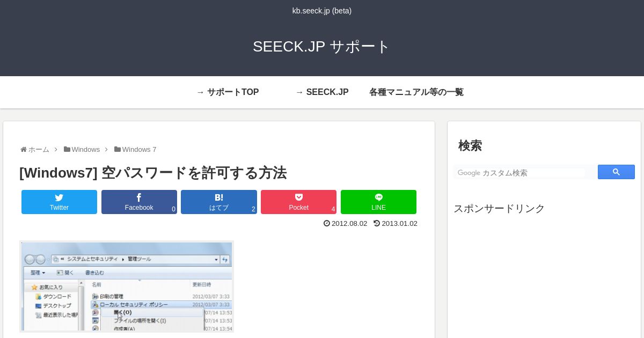Viewport: 644px width, 338px height.
Task: Open the article screenshot thumbnail
Action: (127, 286)
